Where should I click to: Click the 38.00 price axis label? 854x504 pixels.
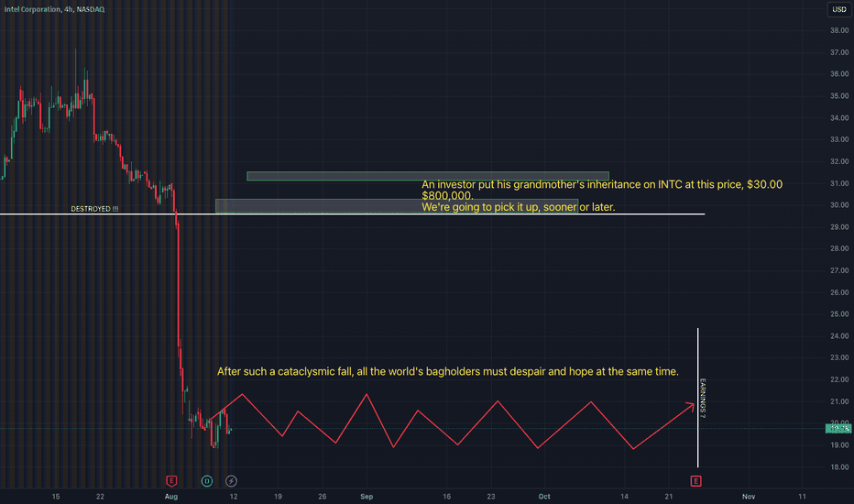(839, 30)
